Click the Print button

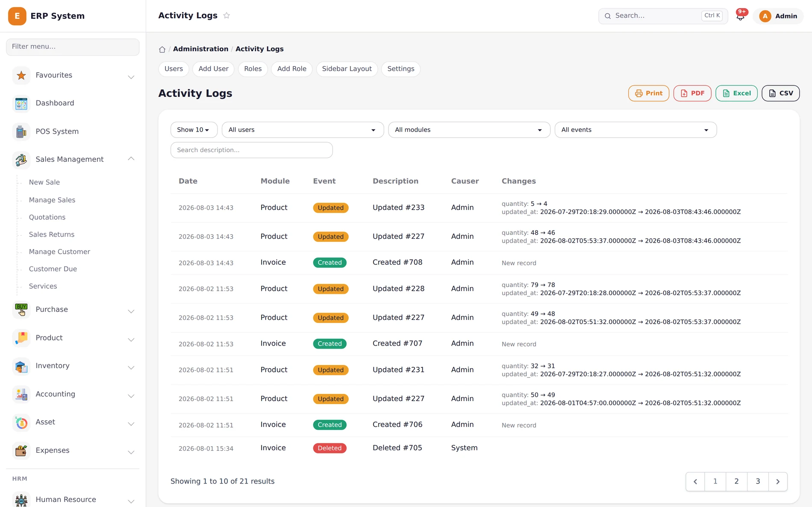[648, 93]
